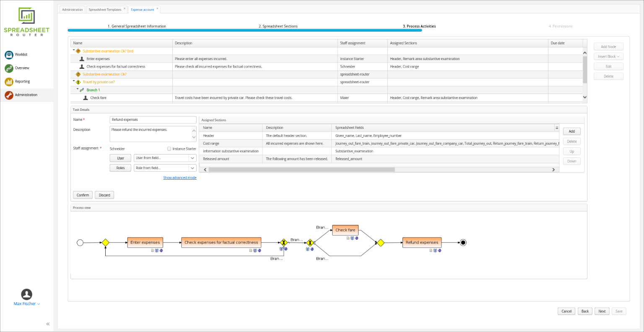Click the end event circle in process view
644x332 pixels.
point(463,243)
